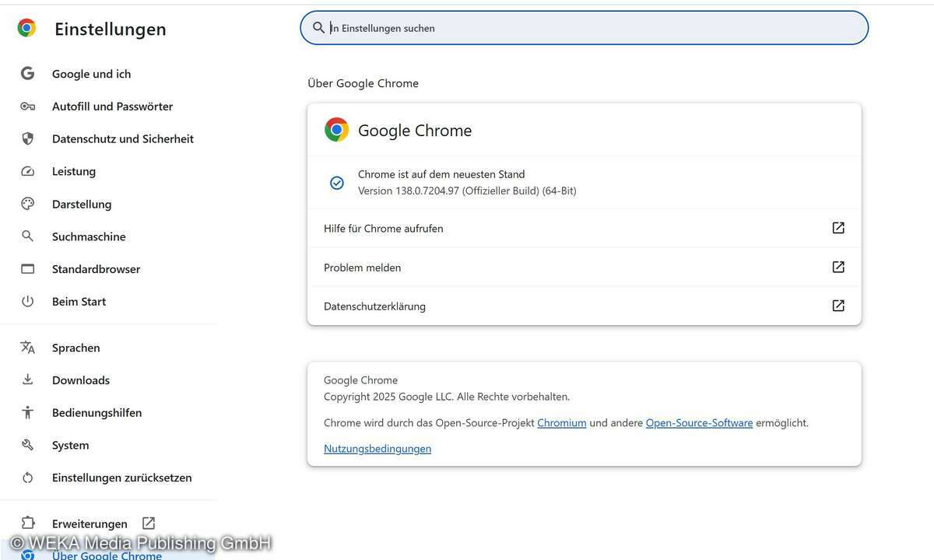
Task: Open the Nutzungsbedingungen link
Action: coord(377,449)
